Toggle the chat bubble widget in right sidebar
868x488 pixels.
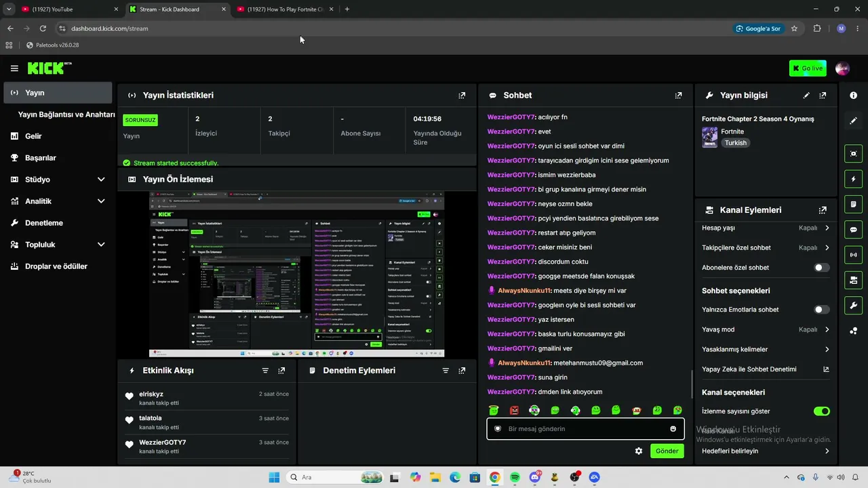[853, 230]
